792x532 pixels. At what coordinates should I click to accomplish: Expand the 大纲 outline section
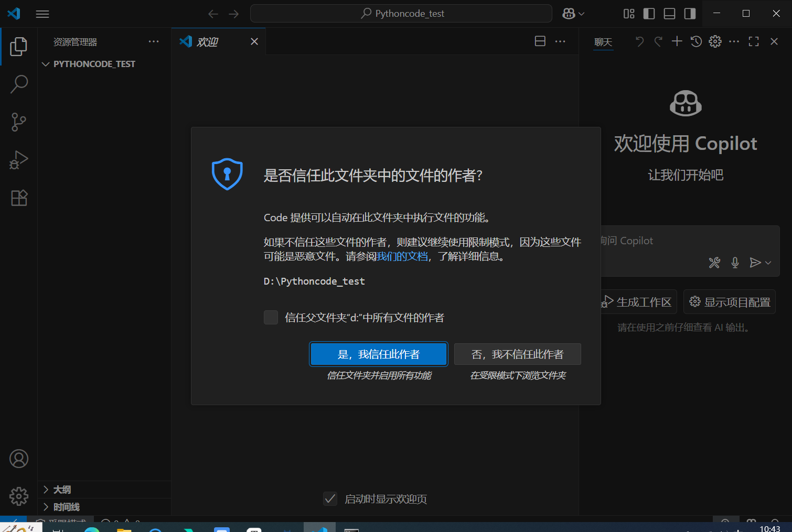[x=104, y=490]
